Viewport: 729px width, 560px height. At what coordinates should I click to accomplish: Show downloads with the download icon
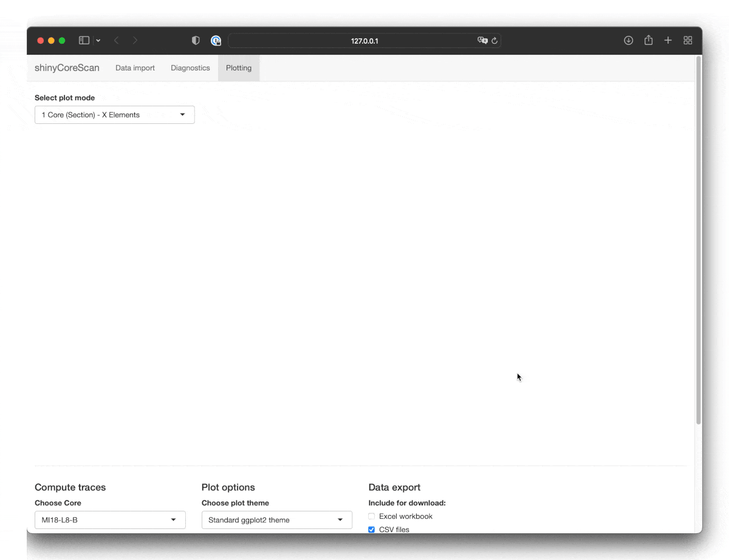click(x=628, y=41)
